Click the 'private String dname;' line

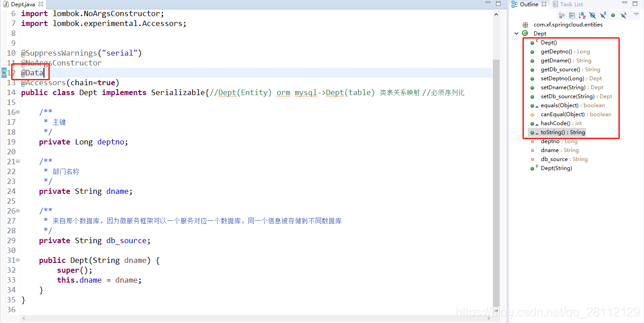pos(86,191)
